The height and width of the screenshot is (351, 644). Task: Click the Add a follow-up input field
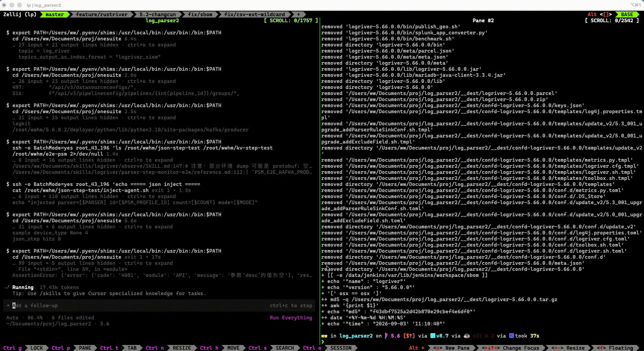(x=159, y=306)
